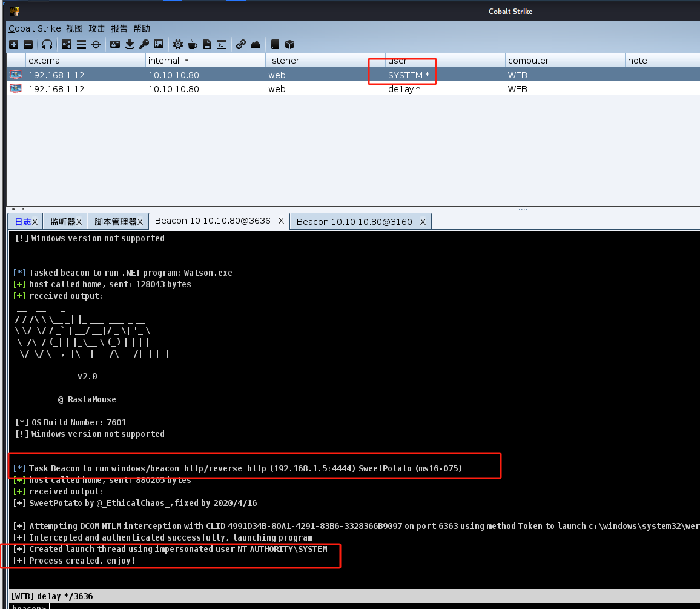This screenshot has height=609, width=700.
Task: Click the '@_RastaMouse' text in console
Action: coord(87,399)
